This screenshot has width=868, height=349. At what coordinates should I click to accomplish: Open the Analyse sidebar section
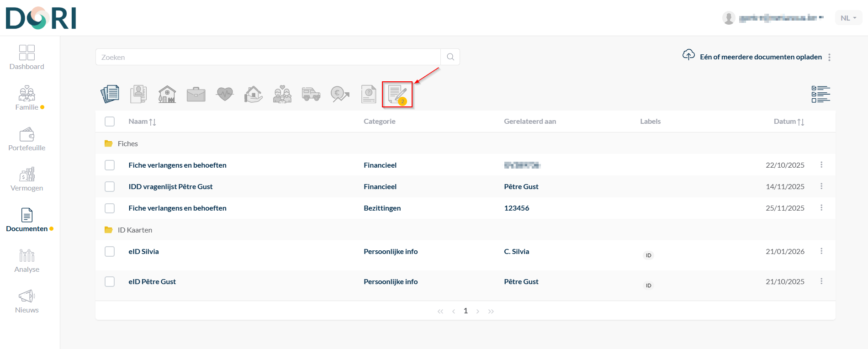pos(27,261)
